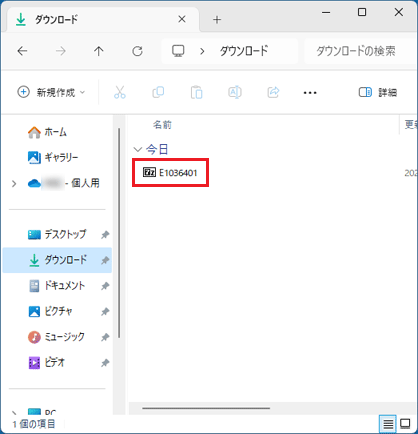Image resolution: width=418 pixels, height=434 pixels.
Task: Select the OneDrive 個人用 entry
Action: pos(64,183)
